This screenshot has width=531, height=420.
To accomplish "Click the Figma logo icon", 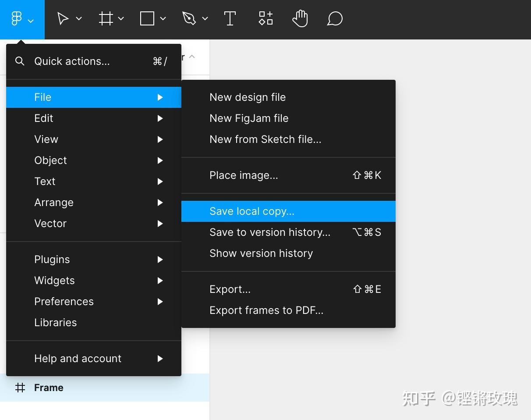I will click(x=17, y=18).
